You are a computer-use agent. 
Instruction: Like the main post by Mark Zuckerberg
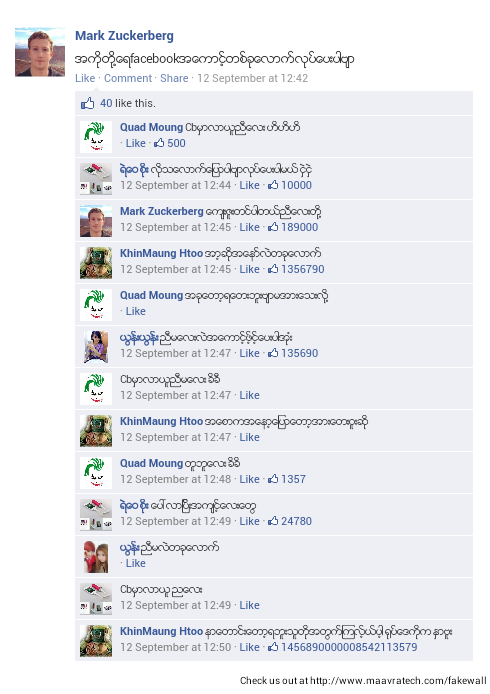[85, 78]
